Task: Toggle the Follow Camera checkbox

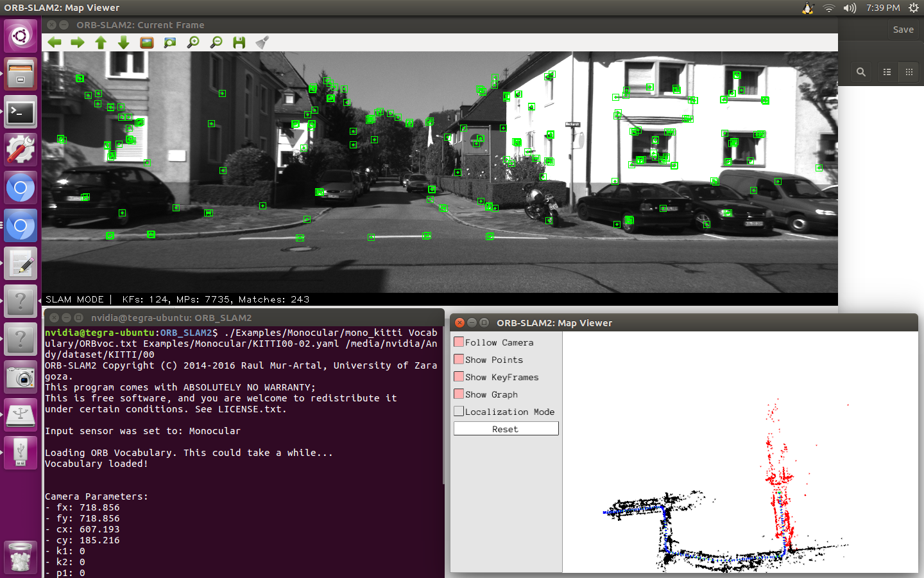Action: tap(459, 342)
